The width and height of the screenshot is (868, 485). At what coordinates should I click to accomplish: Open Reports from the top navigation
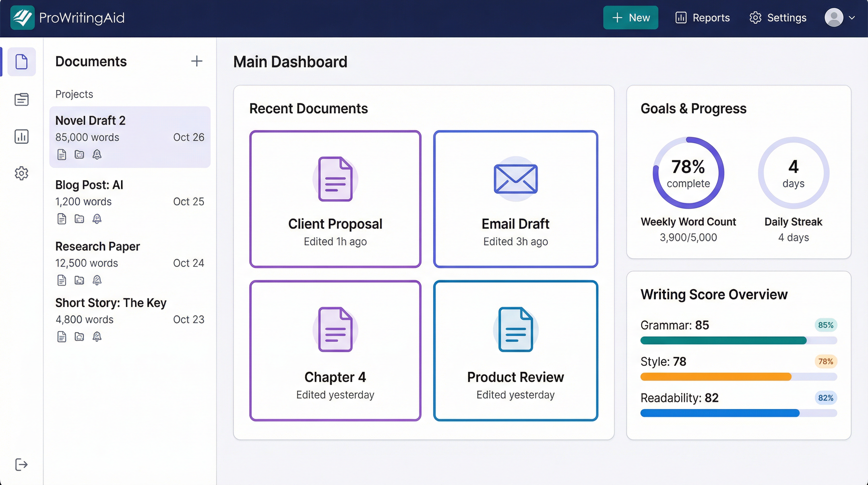(702, 18)
